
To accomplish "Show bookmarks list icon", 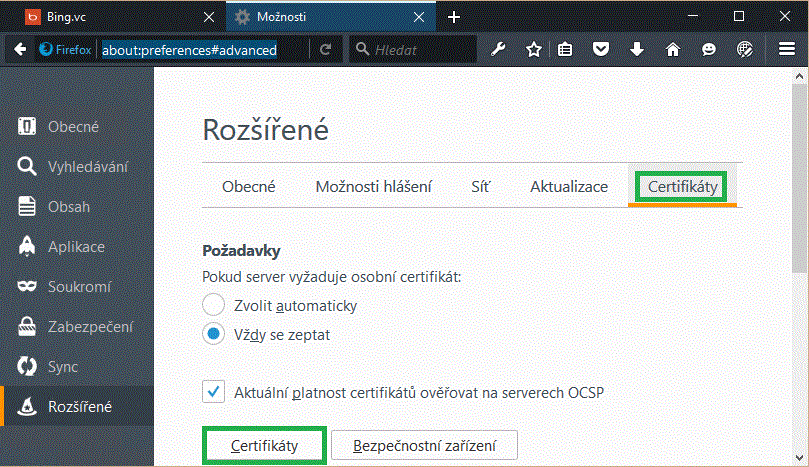I will (565, 49).
